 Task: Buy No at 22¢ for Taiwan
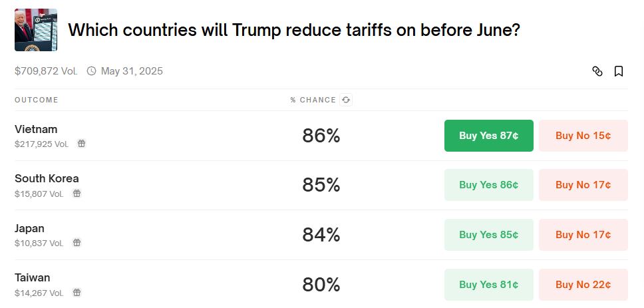pos(583,285)
